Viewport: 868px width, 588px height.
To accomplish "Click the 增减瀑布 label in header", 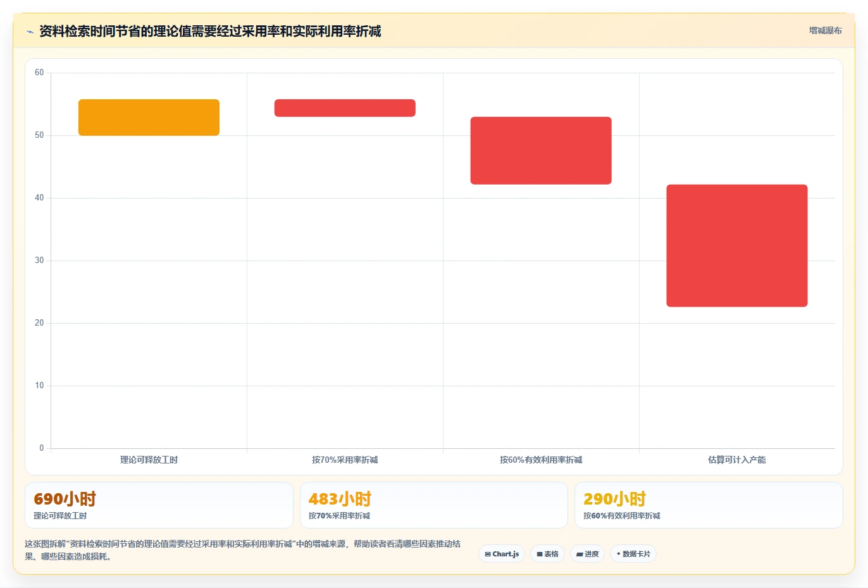I will [826, 30].
